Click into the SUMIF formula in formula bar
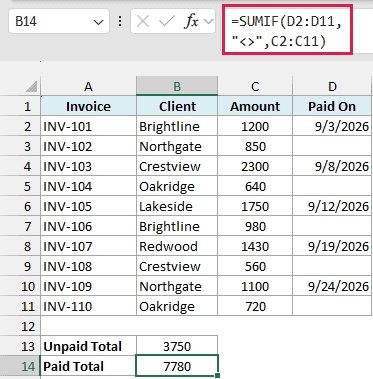 tap(287, 32)
